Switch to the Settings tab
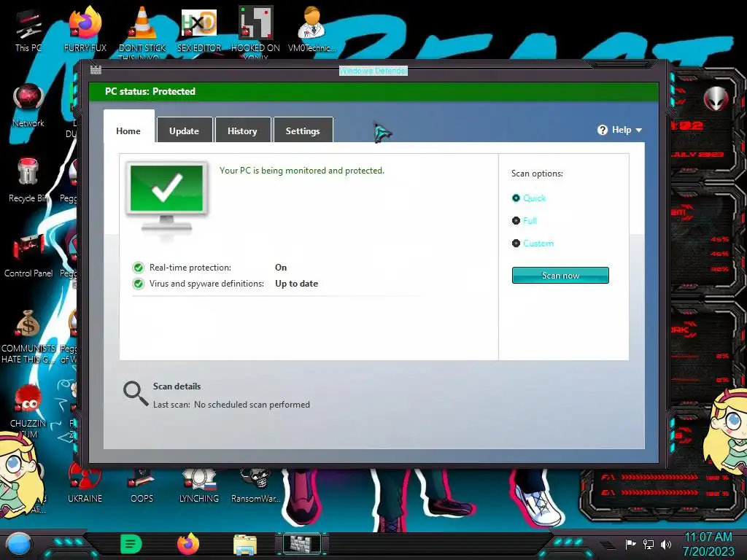Image resolution: width=747 pixels, height=560 pixels. coord(303,131)
